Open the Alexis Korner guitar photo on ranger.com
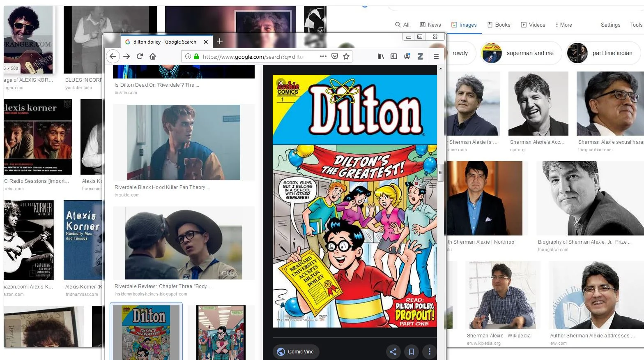 point(28,39)
